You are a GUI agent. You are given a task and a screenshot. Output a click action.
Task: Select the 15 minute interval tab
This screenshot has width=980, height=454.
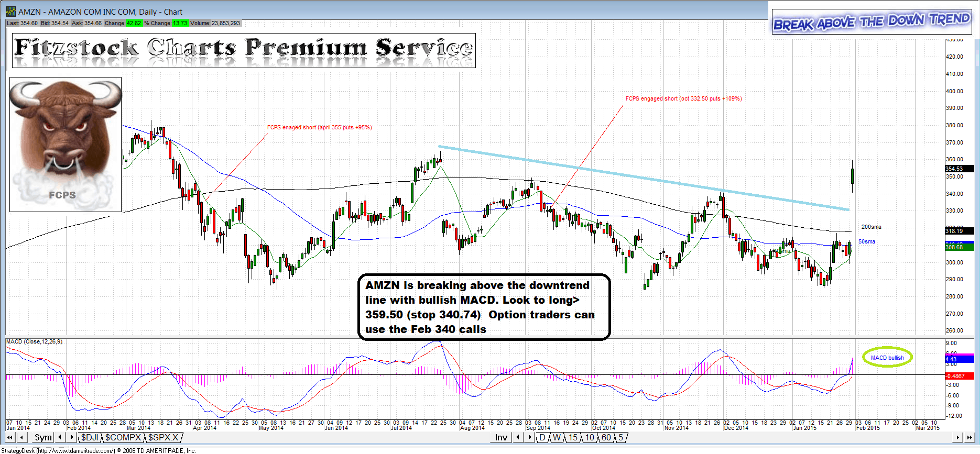click(x=573, y=437)
